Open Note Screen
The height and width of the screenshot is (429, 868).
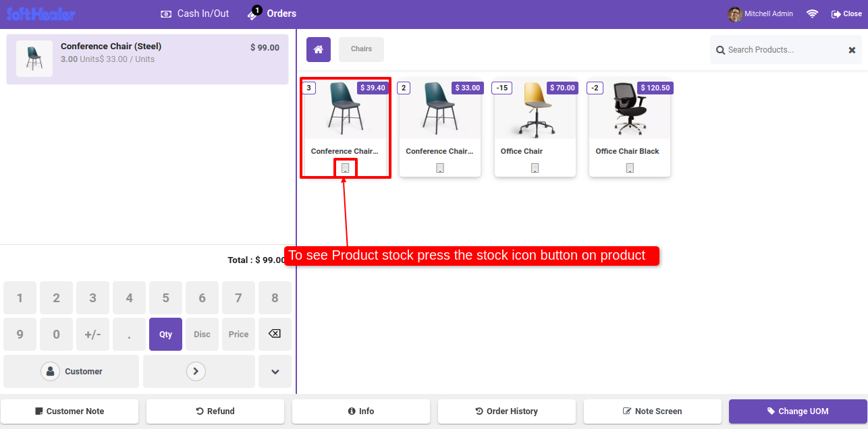(653, 411)
